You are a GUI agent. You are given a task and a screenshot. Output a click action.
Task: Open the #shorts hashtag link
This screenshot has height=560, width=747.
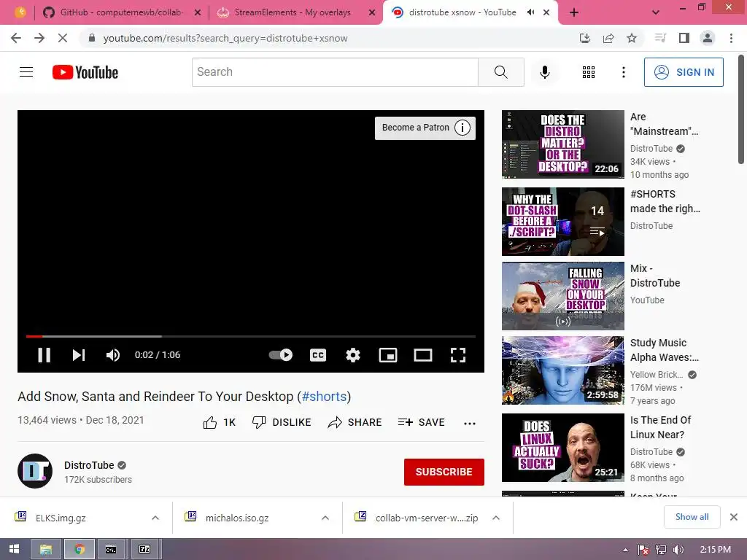tap(324, 397)
